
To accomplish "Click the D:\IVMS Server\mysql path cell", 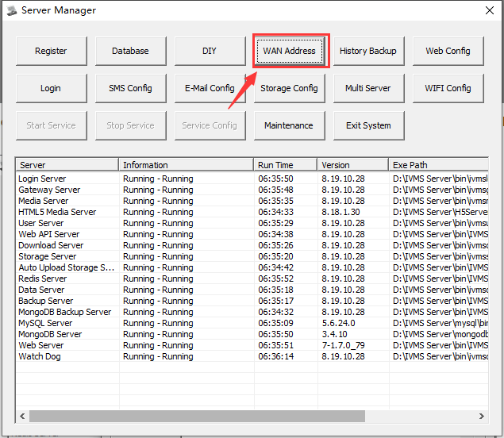I will pyautogui.click(x=441, y=323).
